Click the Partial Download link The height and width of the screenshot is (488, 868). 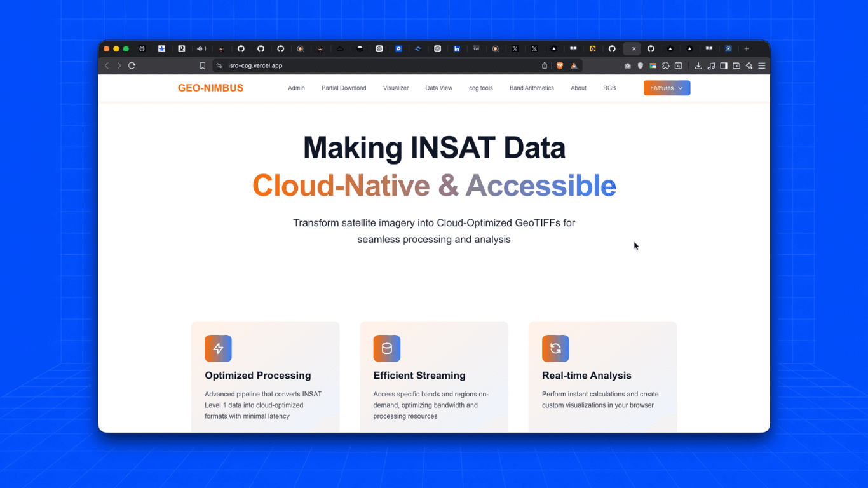pos(344,88)
